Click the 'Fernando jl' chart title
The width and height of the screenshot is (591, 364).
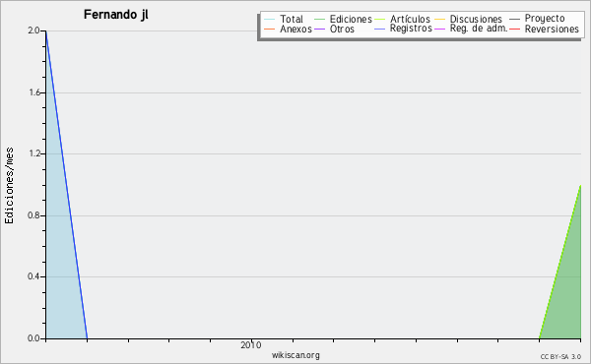[115, 15]
